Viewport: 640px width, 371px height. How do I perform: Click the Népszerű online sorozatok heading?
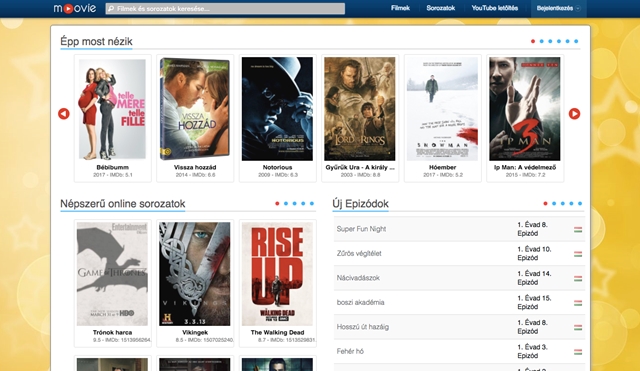point(122,204)
